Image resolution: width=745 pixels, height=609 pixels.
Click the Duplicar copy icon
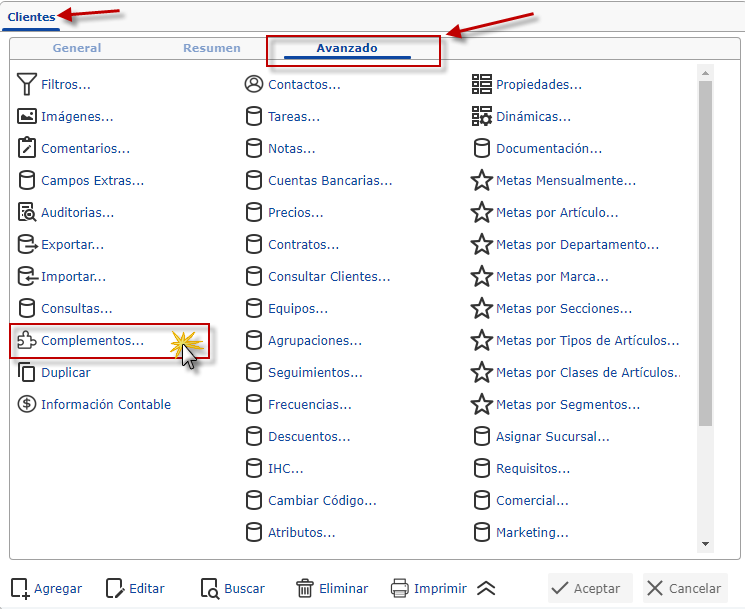click(27, 372)
